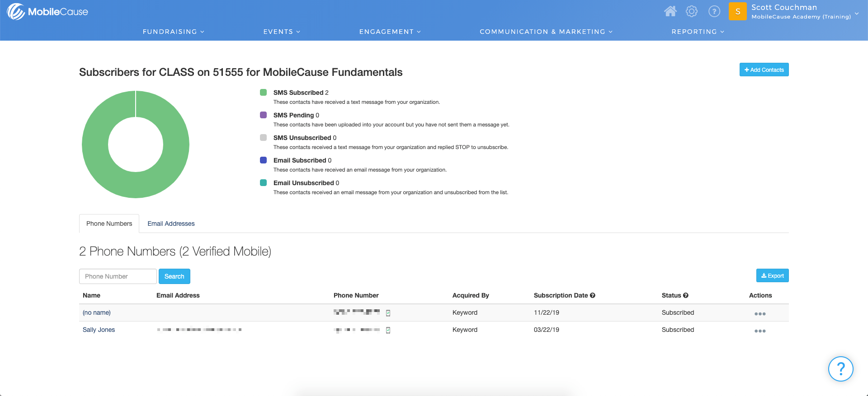Click the SMS Pending purple swatch
Screen dimensions: 868x396
pyautogui.click(x=263, y=115)
